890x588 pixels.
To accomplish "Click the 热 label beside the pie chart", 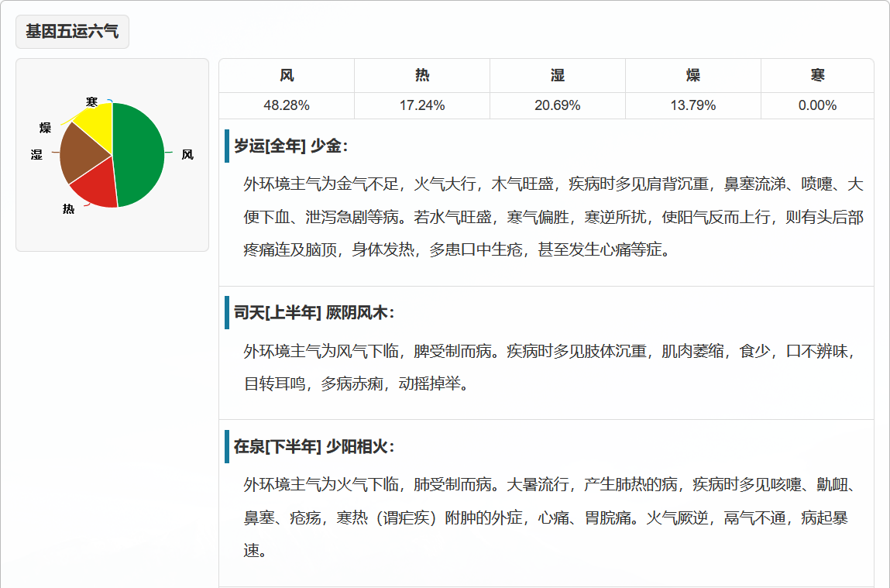I will tap(69, 209).
